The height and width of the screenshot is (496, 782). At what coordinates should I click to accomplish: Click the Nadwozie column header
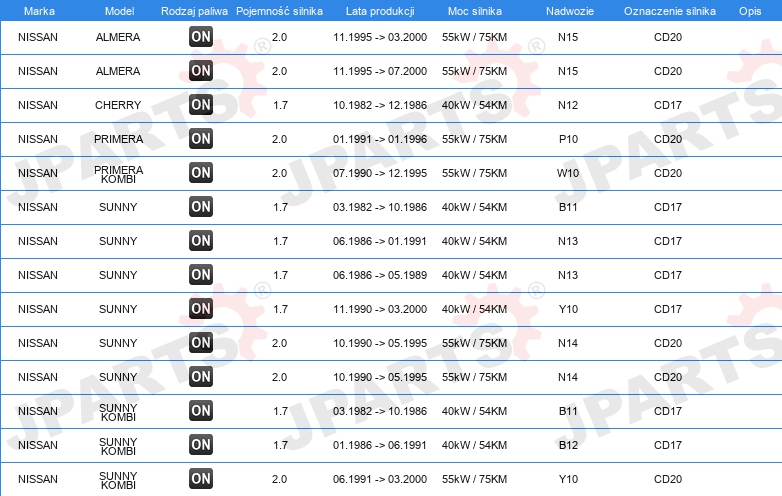(570, 11)
